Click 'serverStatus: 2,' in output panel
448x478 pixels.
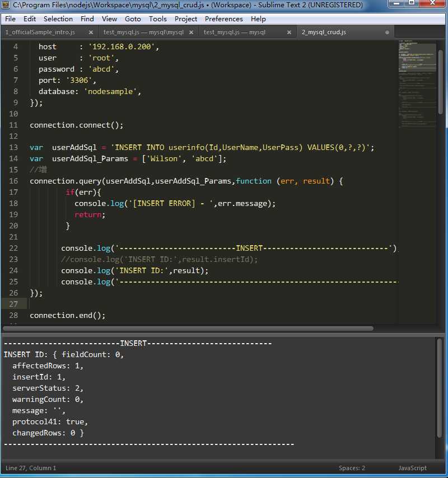[48, 388]
